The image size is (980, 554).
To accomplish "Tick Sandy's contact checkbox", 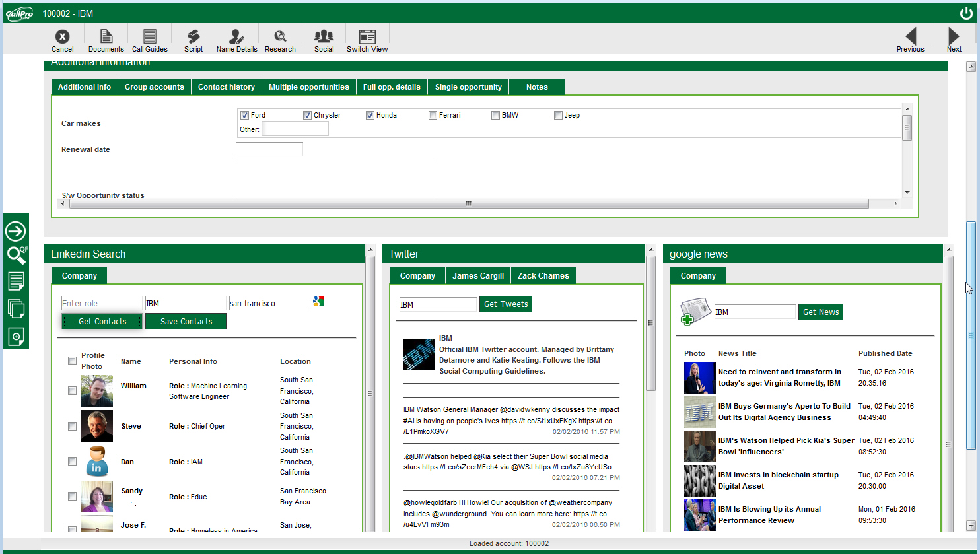I will pyautogui.click(x=72, y=497).
